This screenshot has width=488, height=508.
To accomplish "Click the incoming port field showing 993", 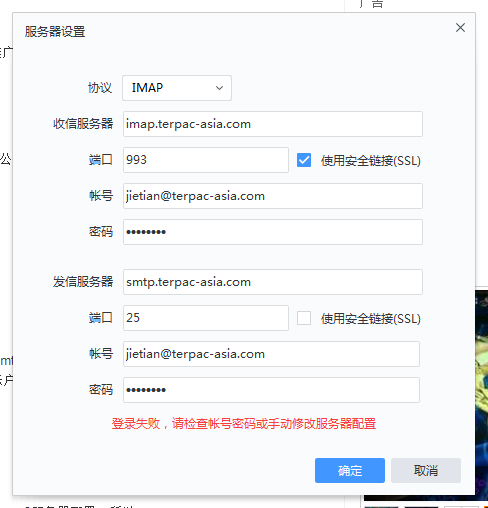I will click(206, 160).
